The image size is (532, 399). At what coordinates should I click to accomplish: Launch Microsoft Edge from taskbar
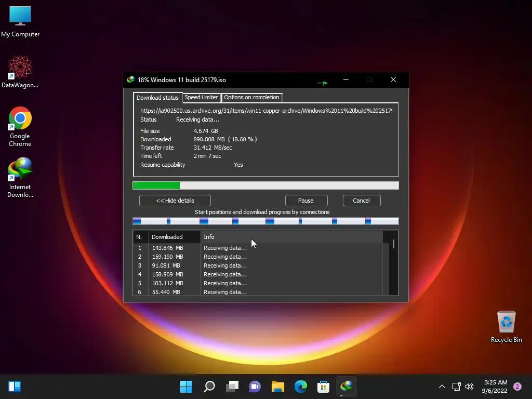(x=301, y=387)
